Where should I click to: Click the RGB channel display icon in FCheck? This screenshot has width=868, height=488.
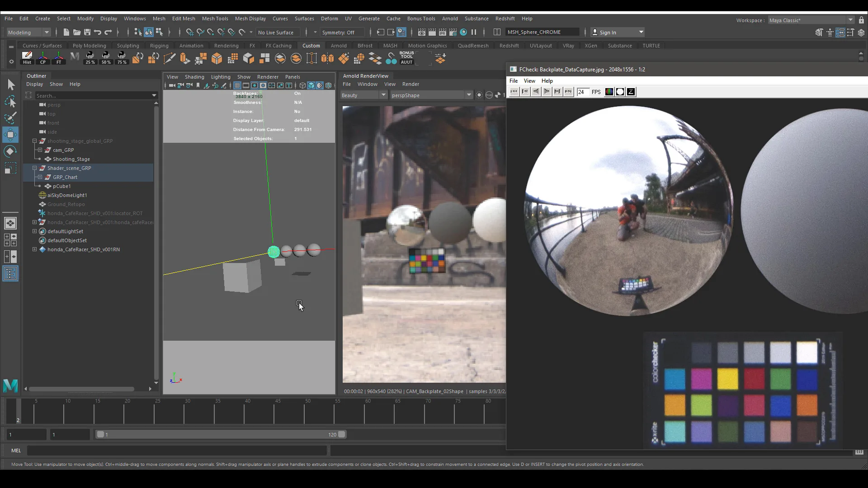[x=609, y=92]
